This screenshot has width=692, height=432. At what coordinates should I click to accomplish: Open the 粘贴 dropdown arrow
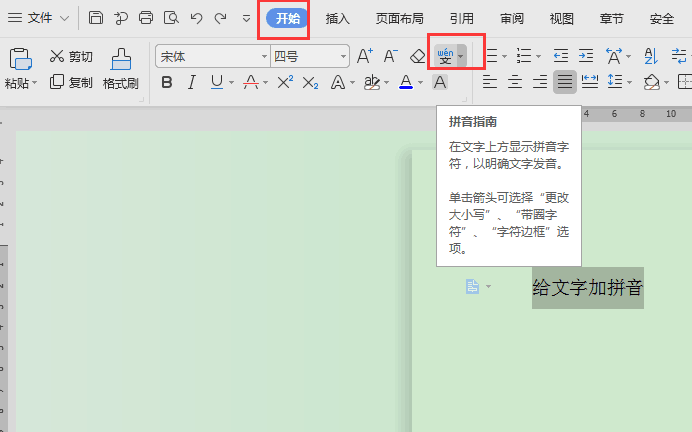pos(34,83)
